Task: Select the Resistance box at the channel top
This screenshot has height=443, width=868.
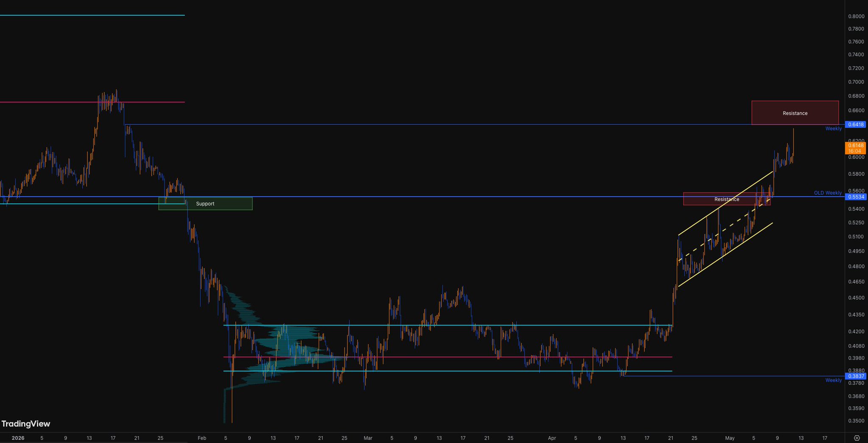Action: coord(727,199)
